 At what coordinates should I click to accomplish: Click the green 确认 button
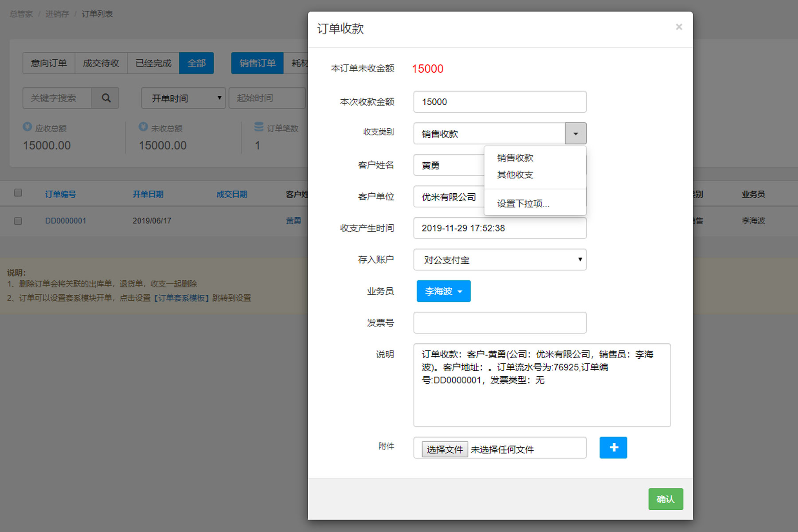point(665,499)
